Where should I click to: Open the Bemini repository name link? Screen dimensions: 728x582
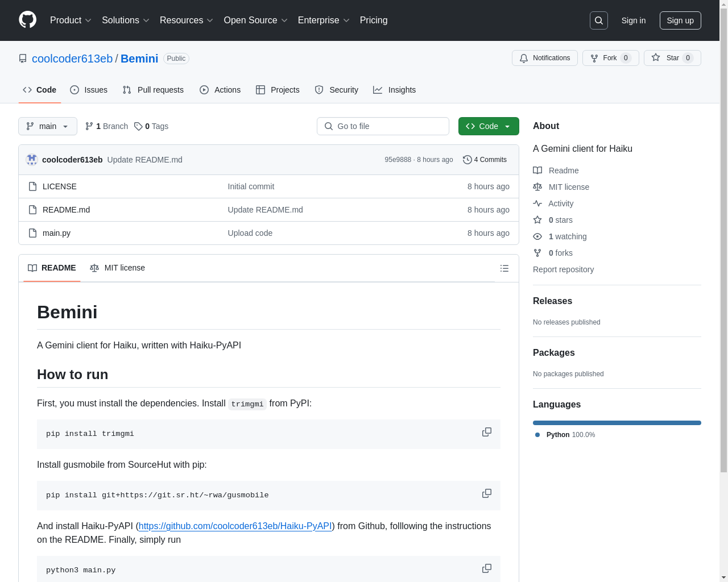[x=139, y=59]
